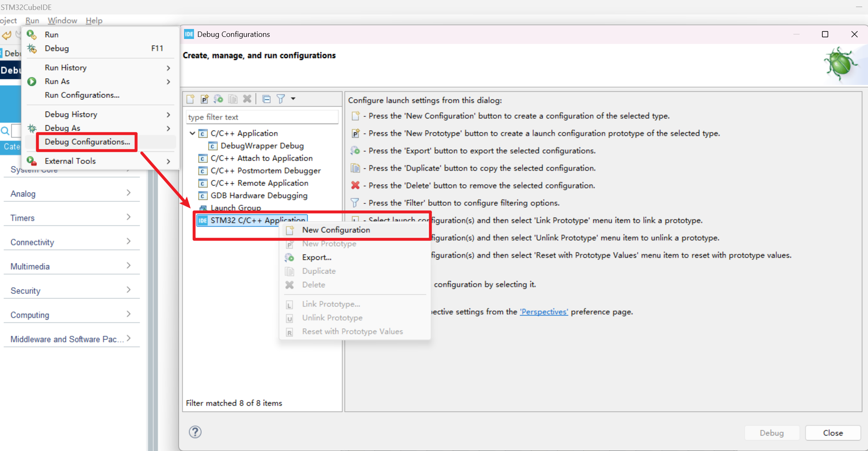Open Run Configurations... menu item

tap(100, 95)
